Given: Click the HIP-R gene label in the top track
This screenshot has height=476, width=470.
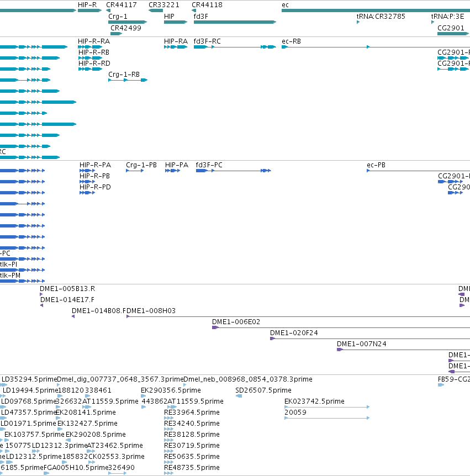Looking at the screenshot, I should [87, 5].
